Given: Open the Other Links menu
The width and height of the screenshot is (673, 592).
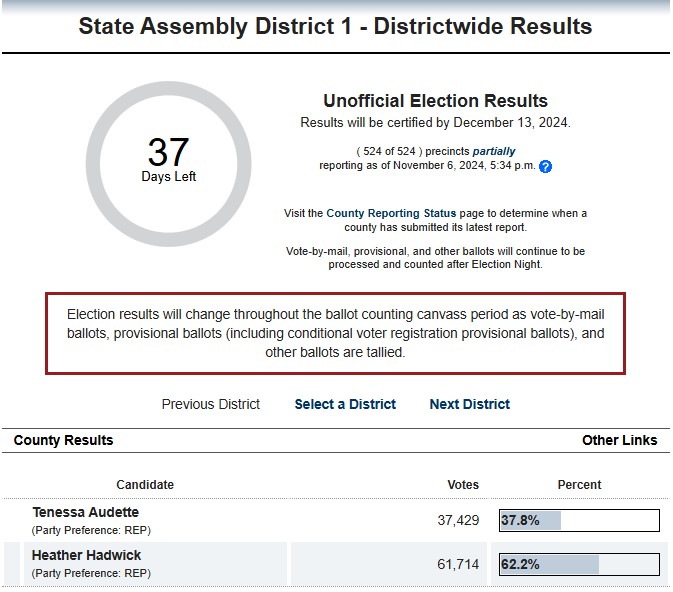Looking at the screenshot, I should (619, 440).
